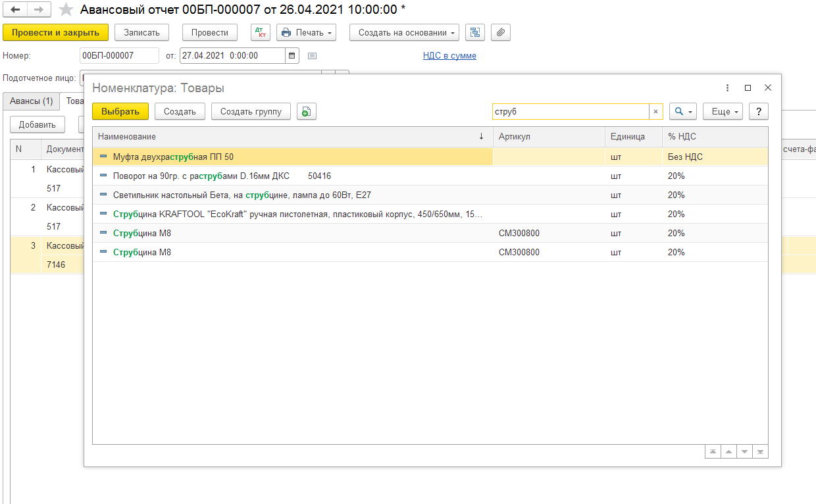Expand the Печать dropdown
This screenshot has height=504, width=816.
(x=306, y=32)
